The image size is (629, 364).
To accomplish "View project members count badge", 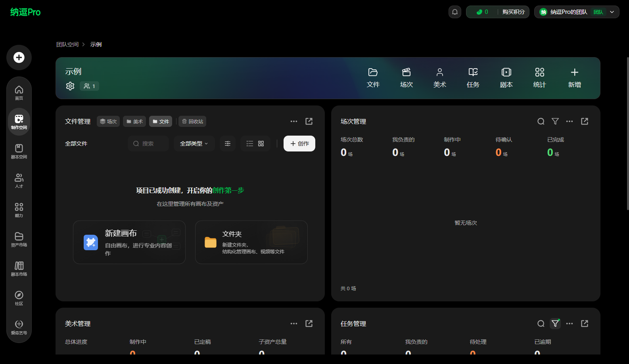I will 90,86.
